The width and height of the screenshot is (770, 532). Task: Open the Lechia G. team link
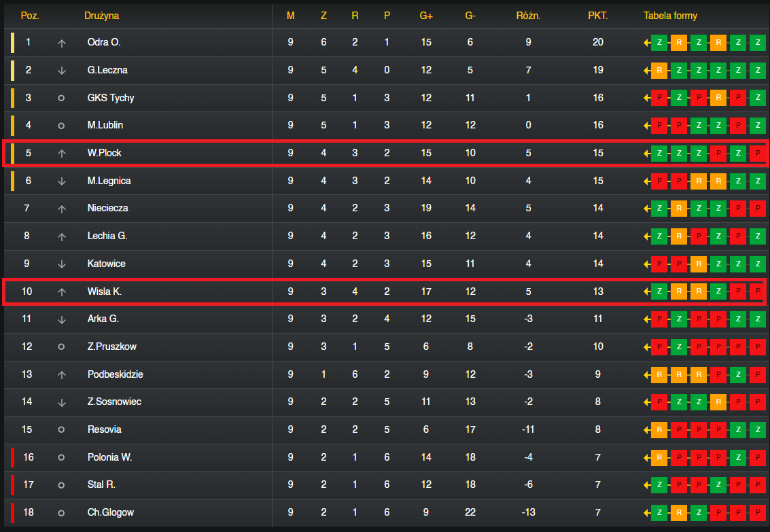tap(107, 236)
